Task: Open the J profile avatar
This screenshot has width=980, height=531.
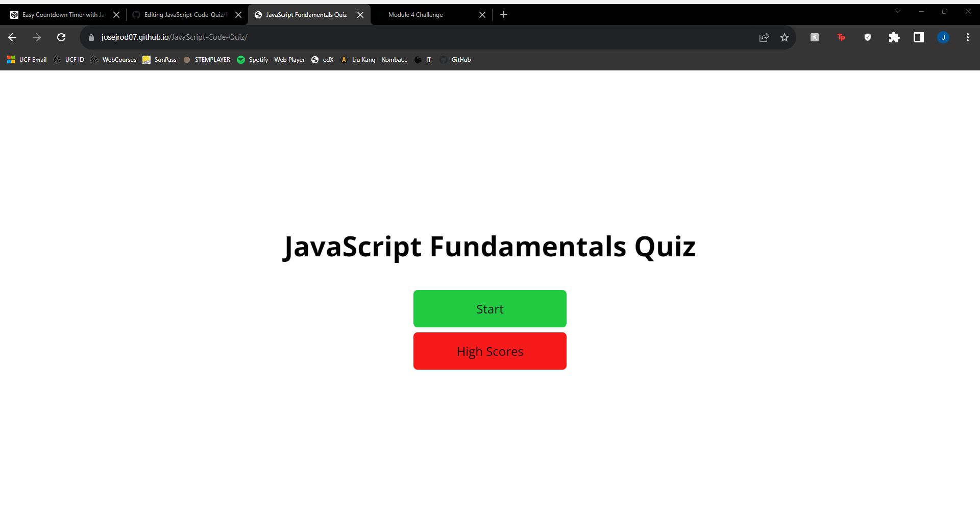Action: (943, 37)
